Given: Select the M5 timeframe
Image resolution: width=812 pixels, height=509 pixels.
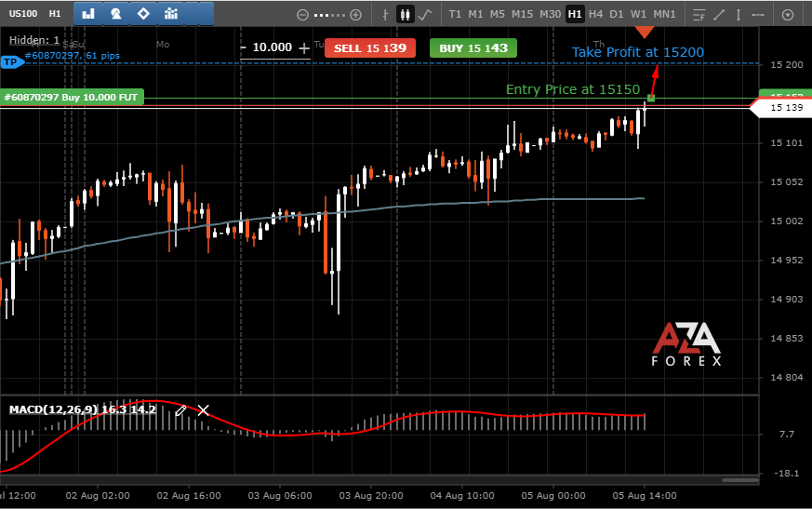Looking at the screenshot, I should [x=497, y=14].
